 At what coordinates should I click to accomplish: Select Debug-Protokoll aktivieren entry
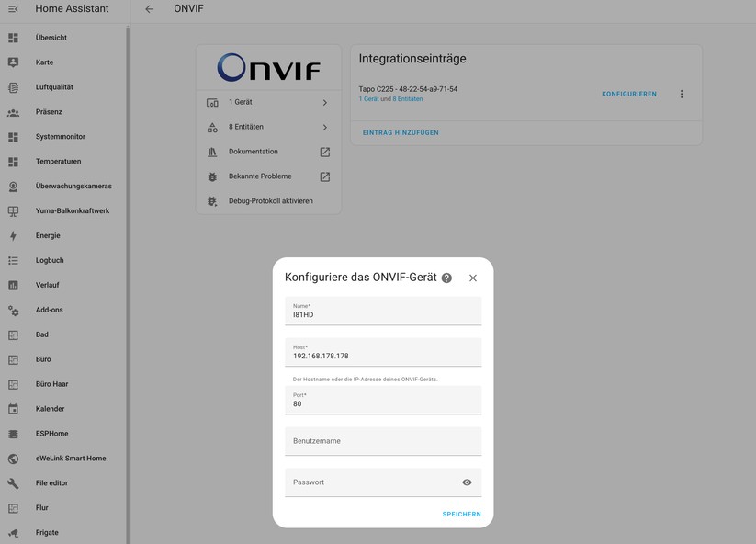(x=268, y=201)
